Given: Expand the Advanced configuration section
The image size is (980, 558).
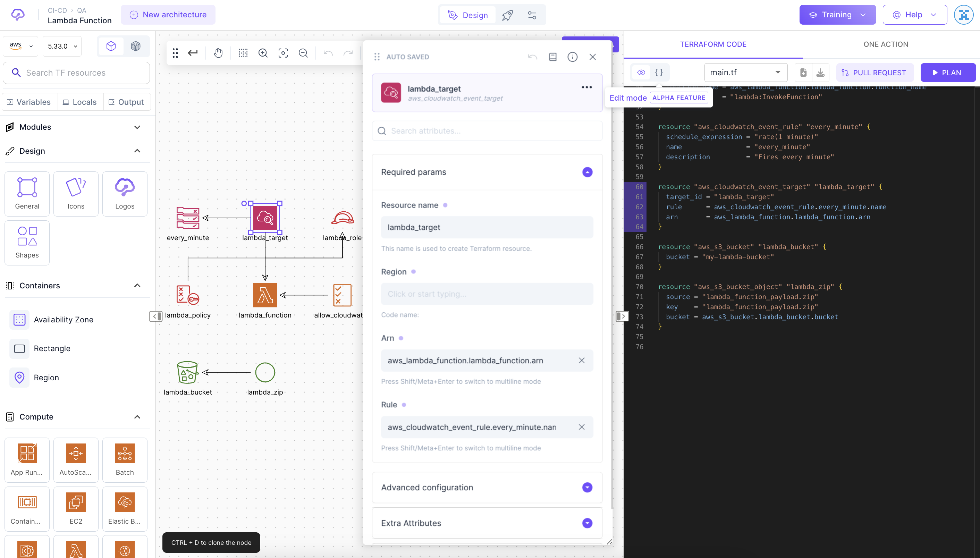Looking at the screenshot, I should click(587, 487).
